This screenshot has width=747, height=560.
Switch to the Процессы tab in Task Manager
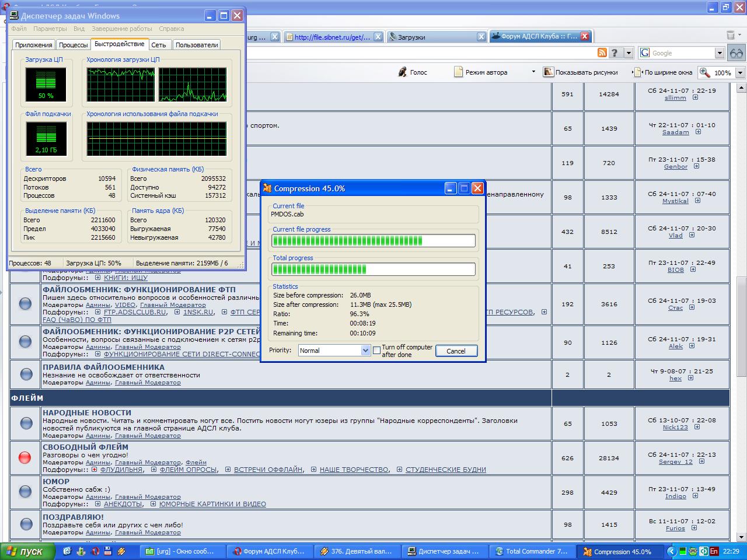point(74,45)
